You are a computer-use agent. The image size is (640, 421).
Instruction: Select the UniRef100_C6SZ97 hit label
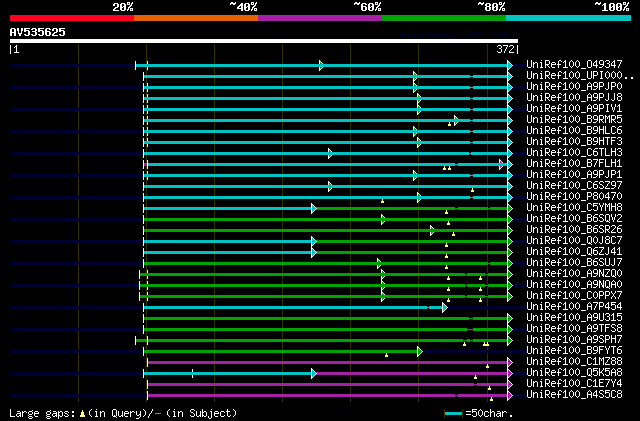(x=574, y=185)
